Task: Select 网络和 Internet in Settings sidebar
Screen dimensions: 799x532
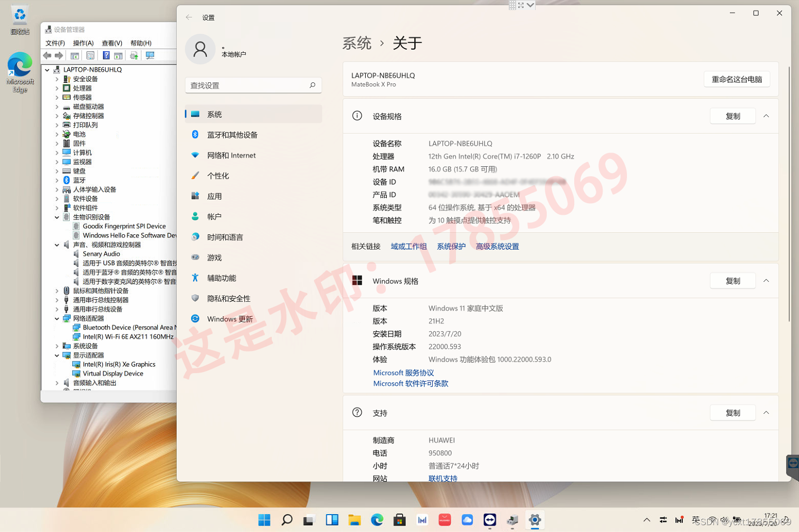Action: [x=253, y=155]
